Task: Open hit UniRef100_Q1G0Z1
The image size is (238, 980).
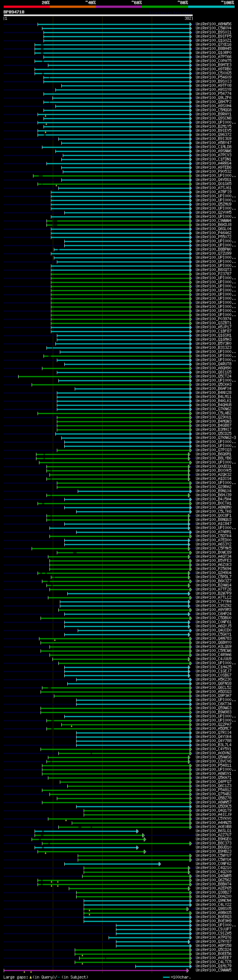Action: [x=213, y=40]
